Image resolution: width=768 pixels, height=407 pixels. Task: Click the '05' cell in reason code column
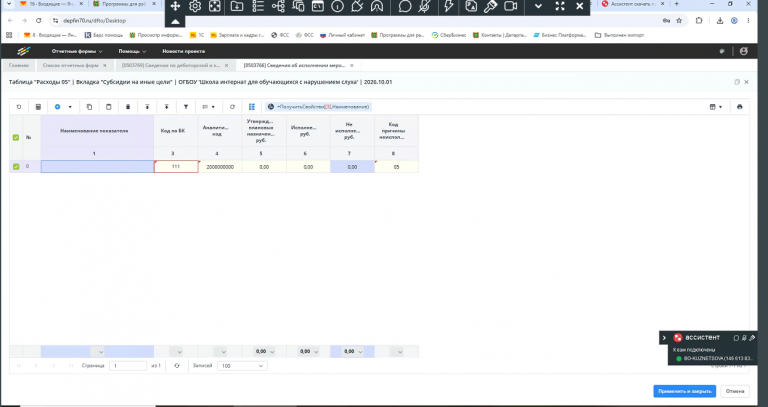pyautogui.click(x=396, y=167)
